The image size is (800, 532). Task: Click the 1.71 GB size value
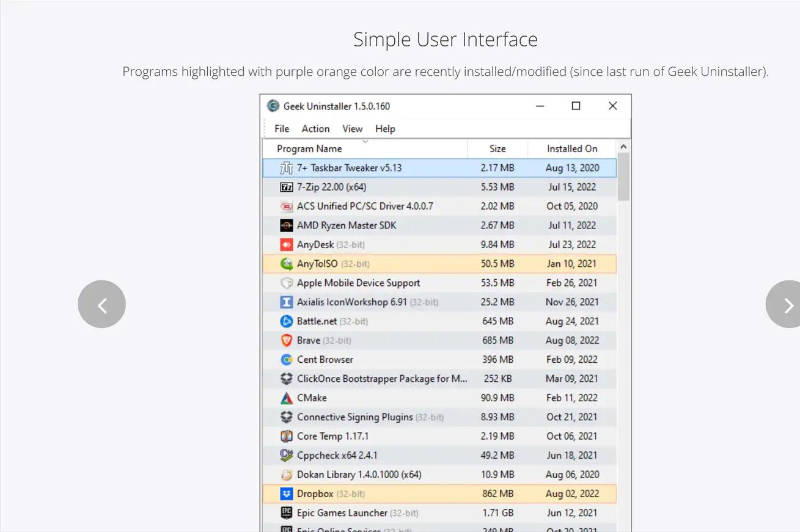497,512
